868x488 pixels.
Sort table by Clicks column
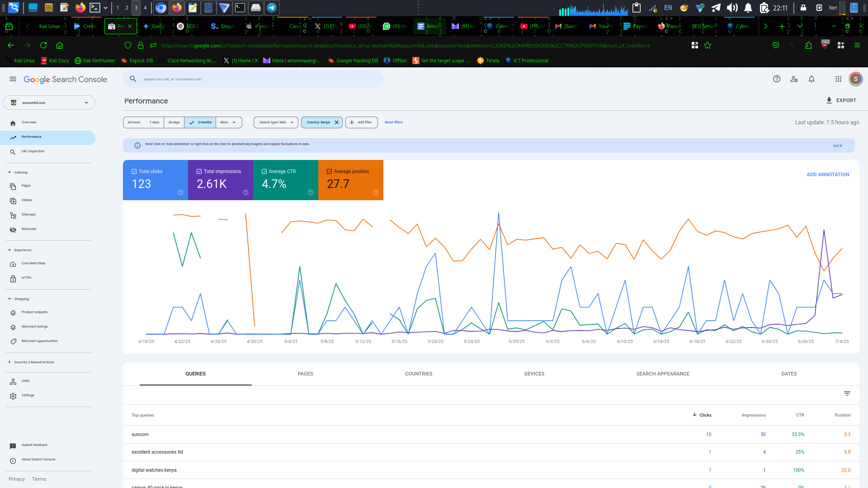click(x=702, y=415)
